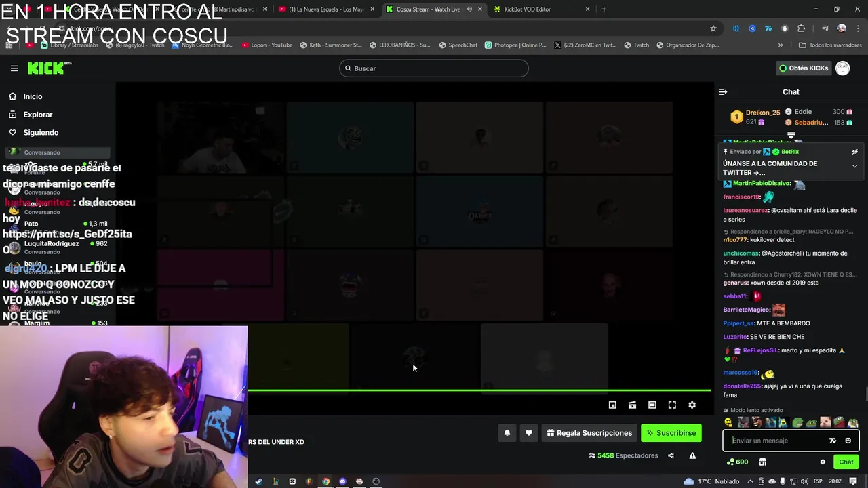Open the chat shop store icon
The height and width of the screenshot is (488, 868).
point(762,462)
